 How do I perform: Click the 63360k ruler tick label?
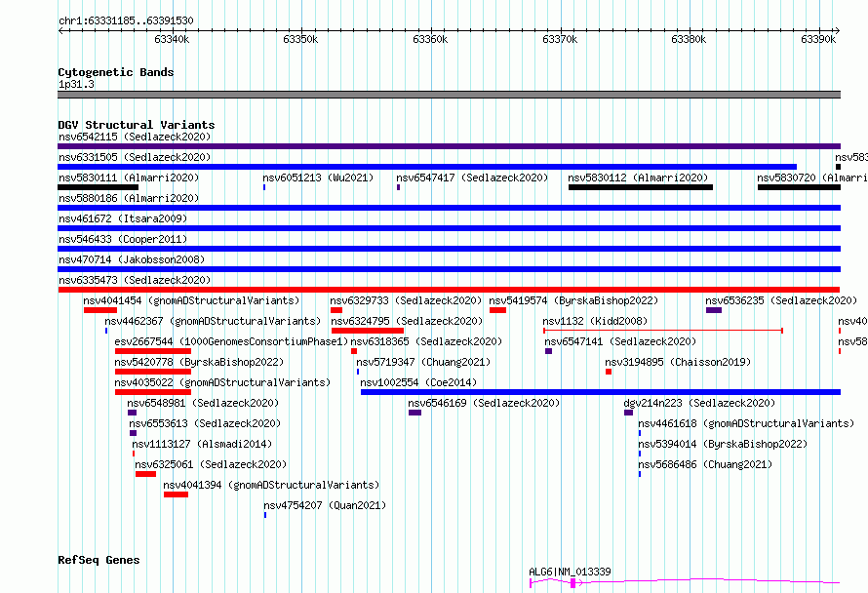pyautogui.click(x=430, y=39)
